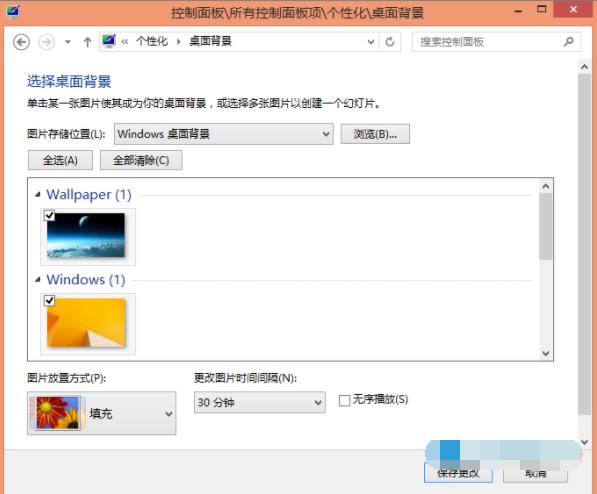Enable the 无序播放(S) checkbox
597x494 pixels.
coord(345,400)
